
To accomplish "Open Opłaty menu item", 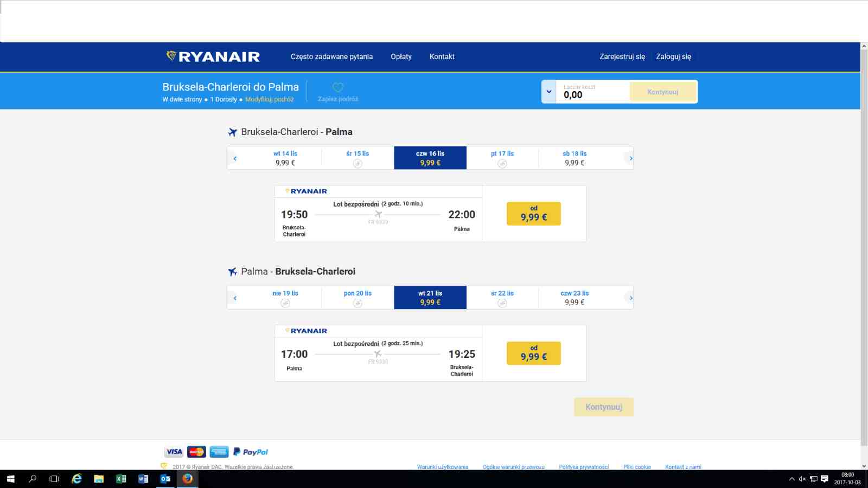I will pyautogui.click(x=401, y=56).
